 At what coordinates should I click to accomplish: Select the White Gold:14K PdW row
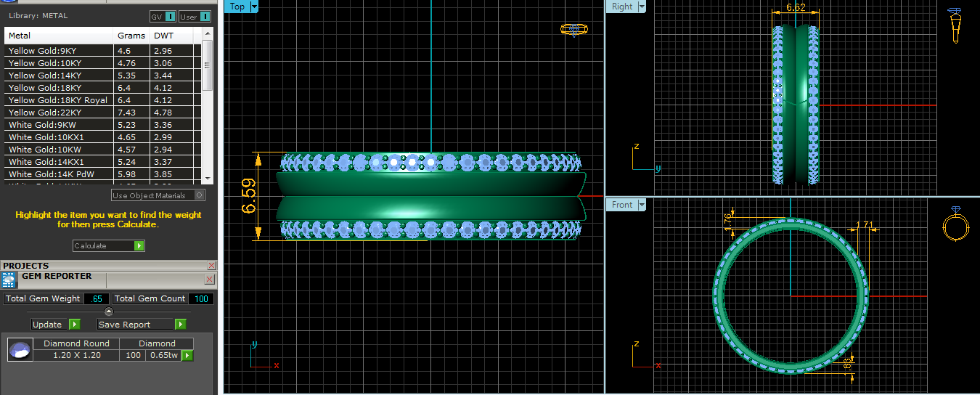tap(58, 174)
